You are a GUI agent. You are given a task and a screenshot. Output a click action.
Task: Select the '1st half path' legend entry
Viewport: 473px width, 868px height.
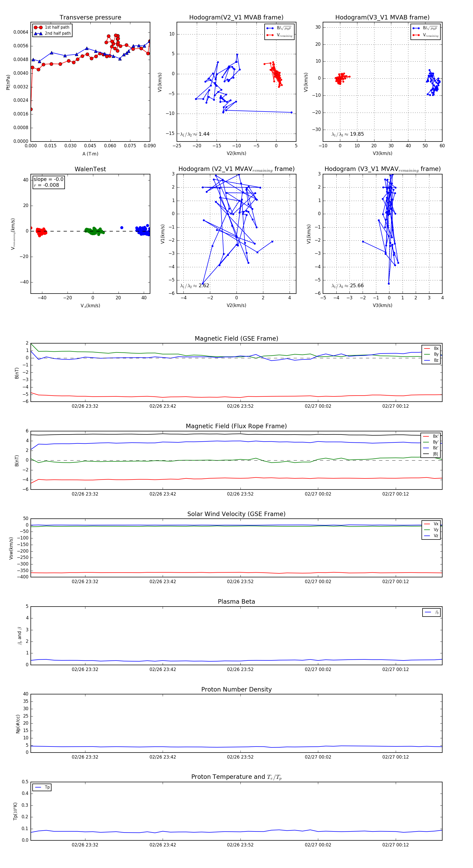[x=52, y=27]
